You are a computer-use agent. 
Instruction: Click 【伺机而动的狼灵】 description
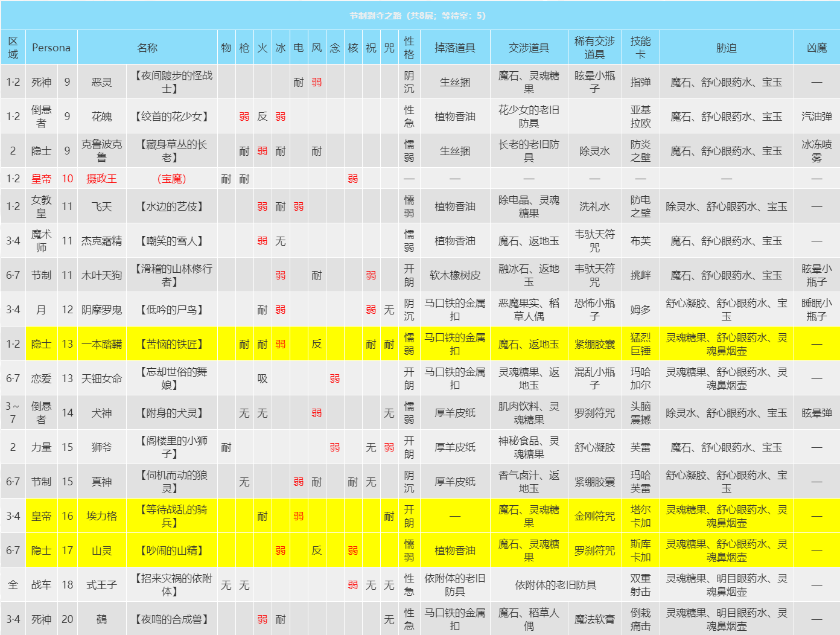click(x=172, y=482)
